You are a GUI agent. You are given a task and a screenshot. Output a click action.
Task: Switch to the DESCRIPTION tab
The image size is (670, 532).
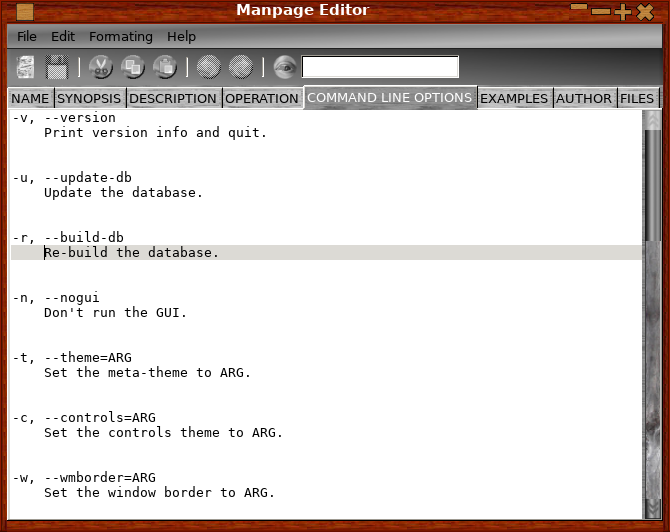pyautogui.click(x=173, y=98)
